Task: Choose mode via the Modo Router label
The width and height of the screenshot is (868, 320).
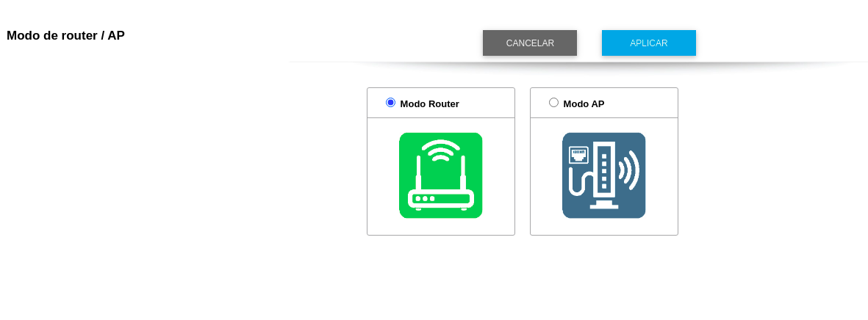Action: 429,104
